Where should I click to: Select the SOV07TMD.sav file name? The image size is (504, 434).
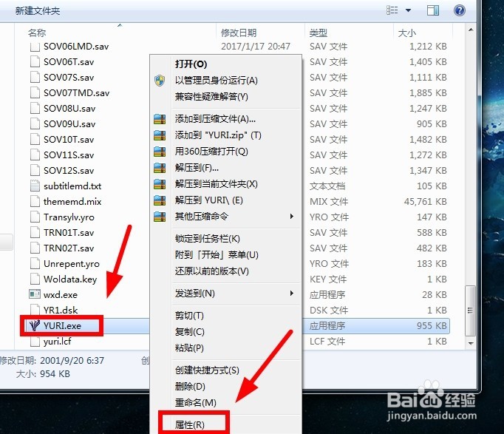tap(77, 92)
